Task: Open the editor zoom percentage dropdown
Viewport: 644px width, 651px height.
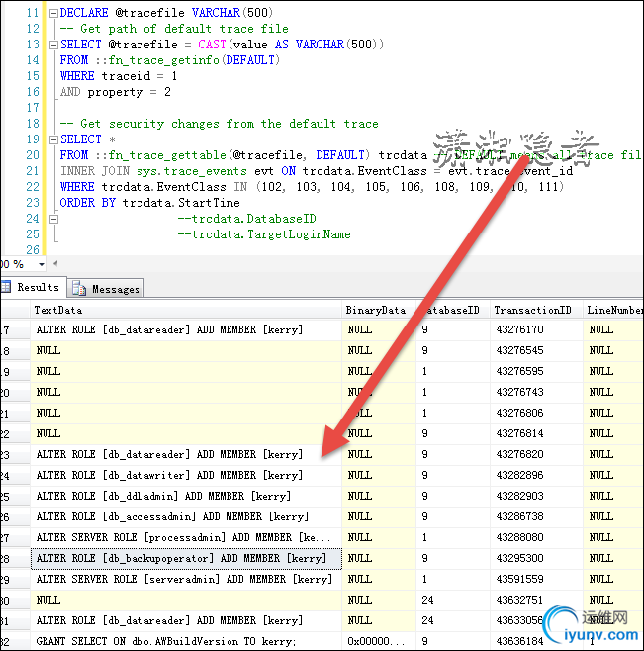Action: (x=42, y=264)
